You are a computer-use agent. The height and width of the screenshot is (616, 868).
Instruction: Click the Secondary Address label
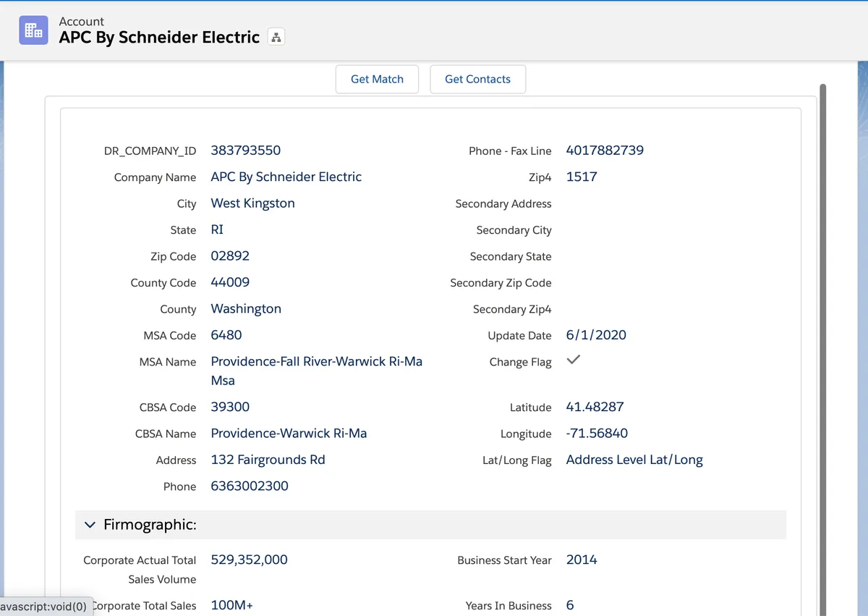click(503, 204)
